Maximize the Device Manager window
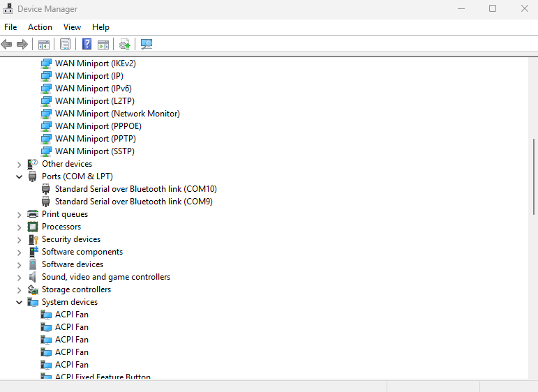The width and height of the screenshot is (538, 392). pyautogui.click(x=493, y=8)
